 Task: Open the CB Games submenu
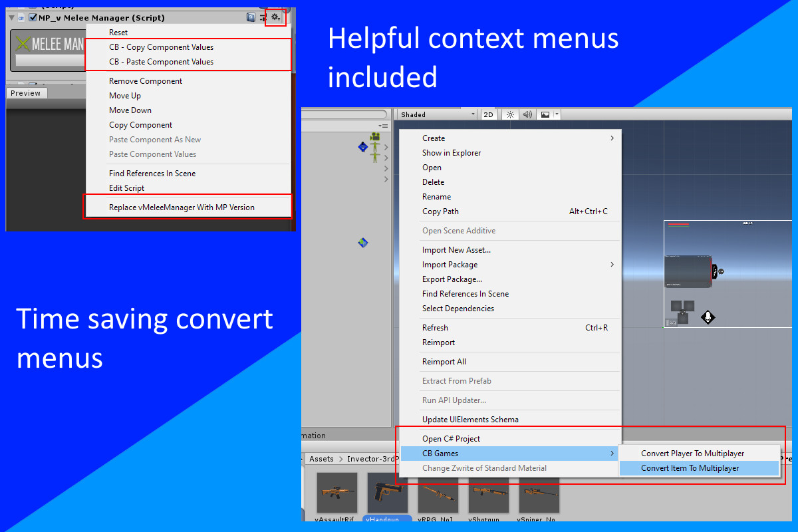click(x=510, y=454)
